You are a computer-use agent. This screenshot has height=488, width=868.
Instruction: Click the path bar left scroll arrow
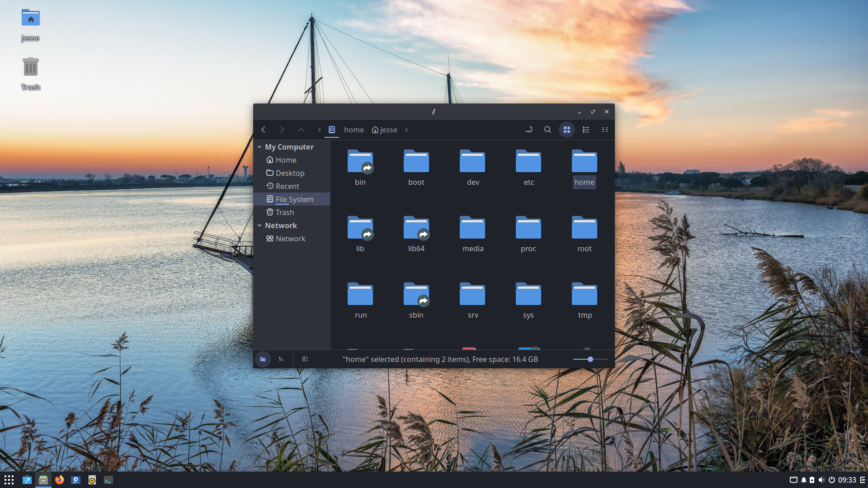coord(319,130)
